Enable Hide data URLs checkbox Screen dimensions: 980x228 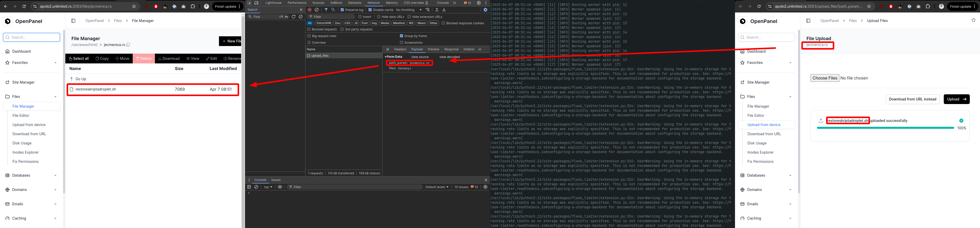(379, 17)
